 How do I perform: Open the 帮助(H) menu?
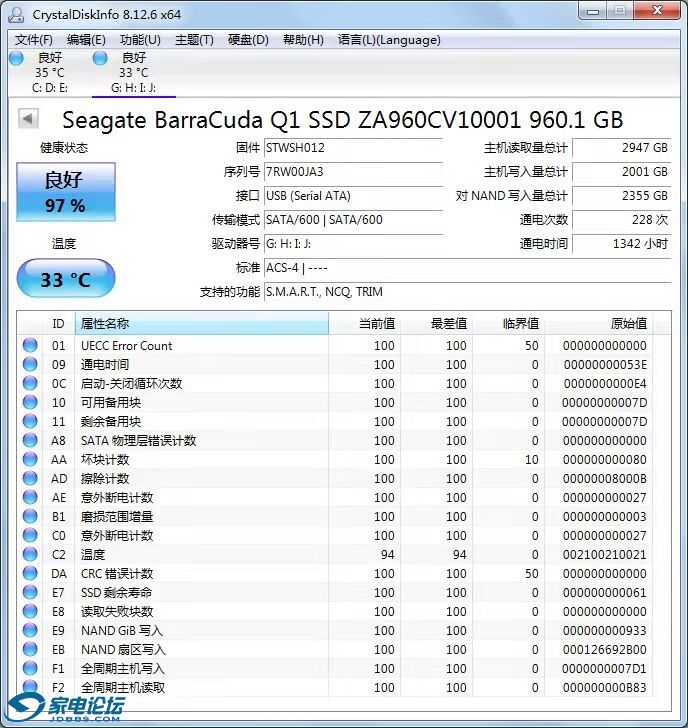tap(303, 40)
